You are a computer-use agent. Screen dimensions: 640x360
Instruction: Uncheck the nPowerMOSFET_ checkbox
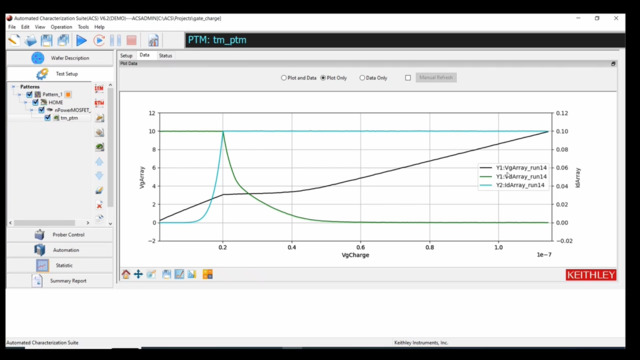(x=41, y=110)
